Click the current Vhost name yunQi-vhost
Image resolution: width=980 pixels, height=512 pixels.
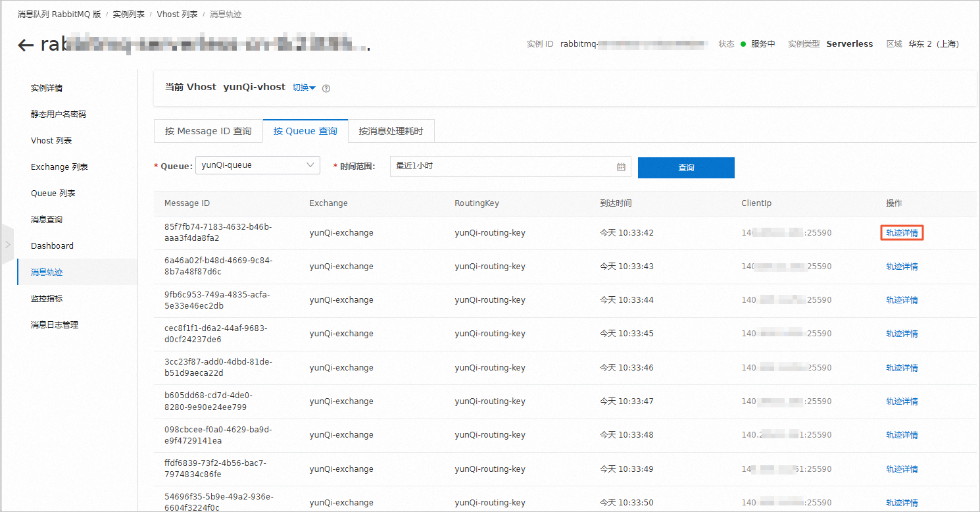click(255, 87)
